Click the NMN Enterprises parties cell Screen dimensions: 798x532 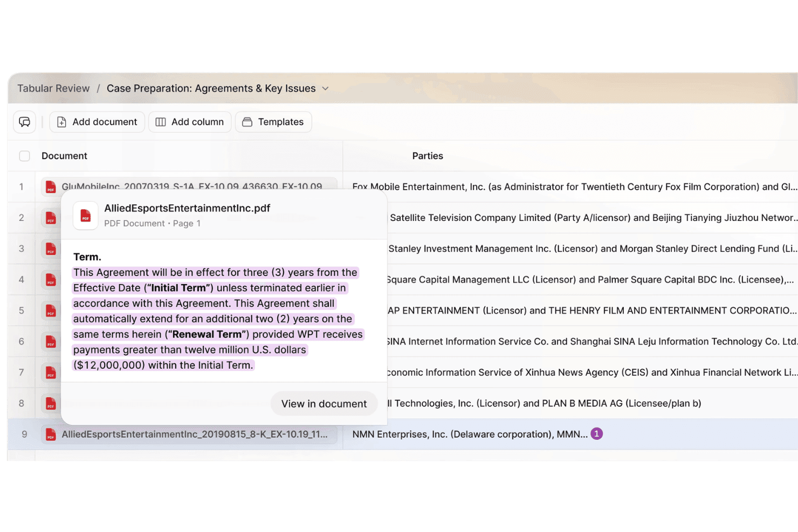(x=470, y=434)
